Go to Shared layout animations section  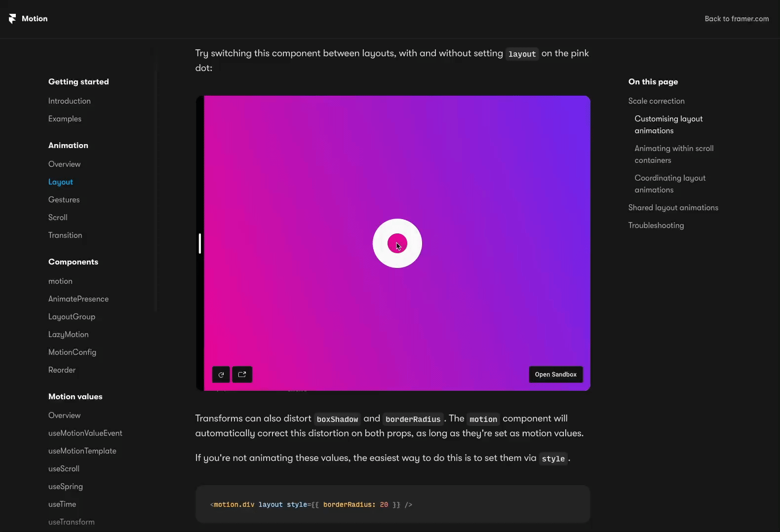click(673, 208)
